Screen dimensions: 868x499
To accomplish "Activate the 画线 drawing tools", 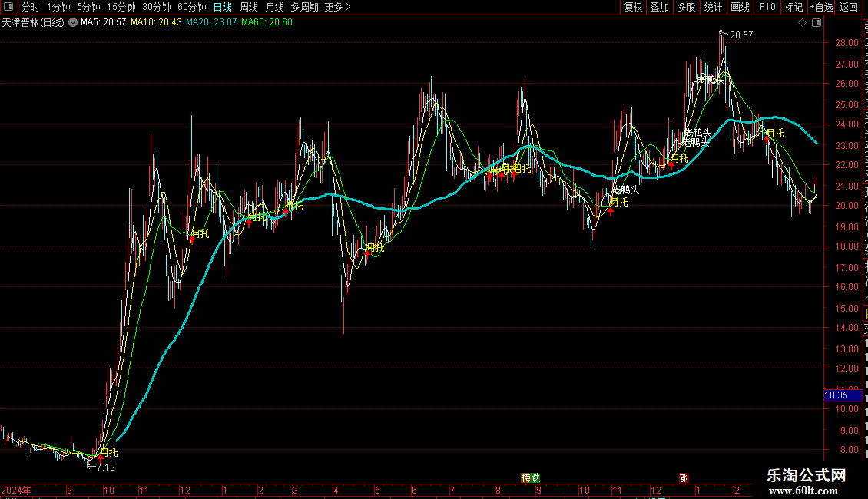I will [740, 7].
